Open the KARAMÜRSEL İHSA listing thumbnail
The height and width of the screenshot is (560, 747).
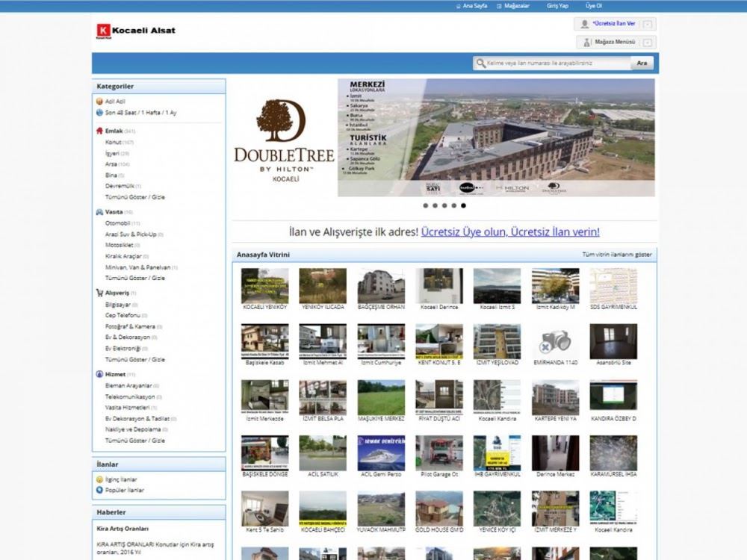pyautogui.click(x=613, y=453)
